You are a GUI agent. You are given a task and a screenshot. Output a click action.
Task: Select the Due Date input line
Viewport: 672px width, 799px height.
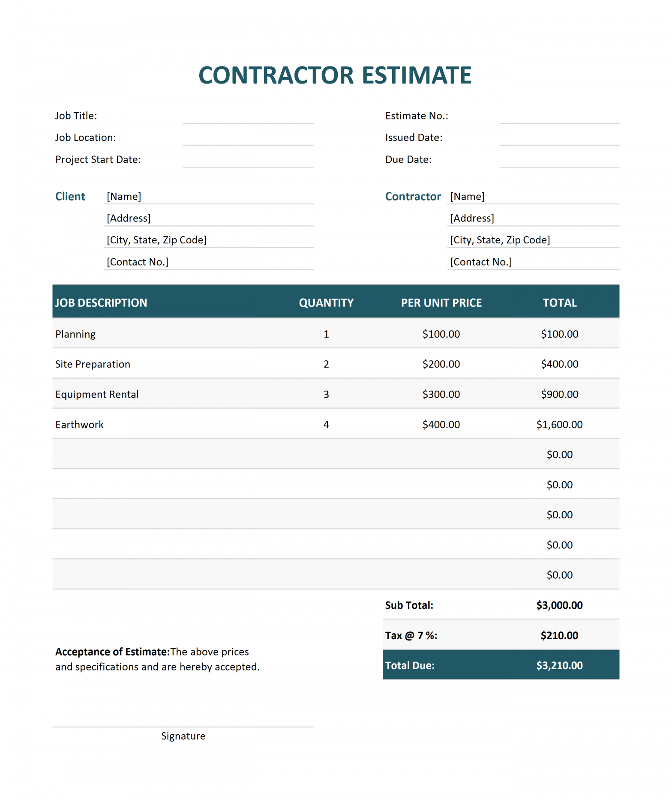click(559, 159)
